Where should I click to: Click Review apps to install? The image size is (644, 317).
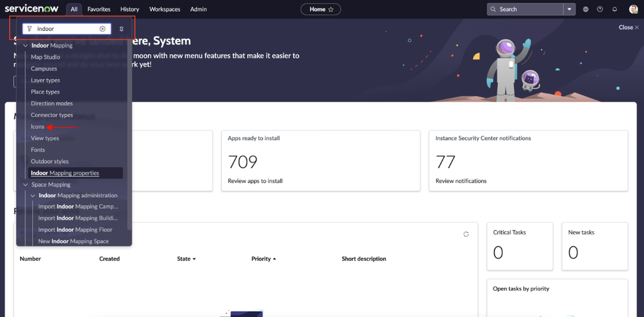(x=255, y=181)
